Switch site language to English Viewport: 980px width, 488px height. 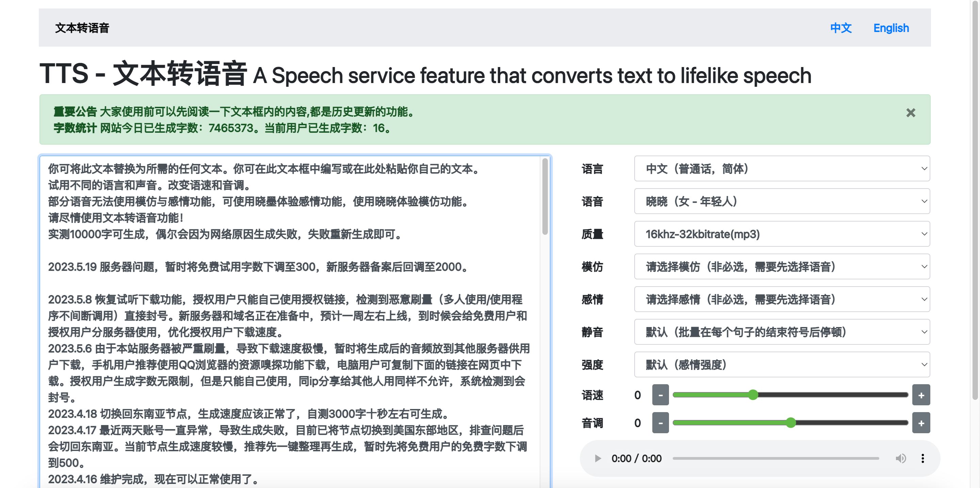coord(891,28)
